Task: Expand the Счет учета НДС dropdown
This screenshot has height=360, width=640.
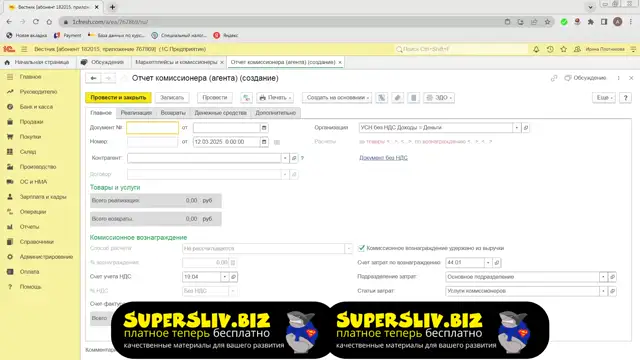Action: (x=224, y=277)
